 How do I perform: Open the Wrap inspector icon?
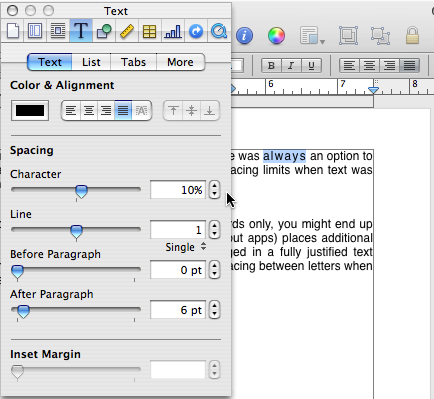(58, 31)
